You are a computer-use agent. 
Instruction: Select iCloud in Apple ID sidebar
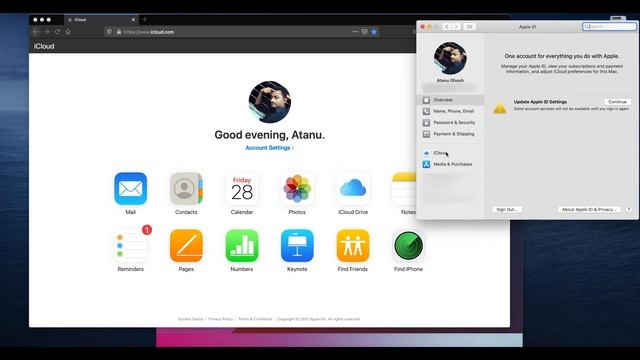pyautogui.click(x=451, y=153)
